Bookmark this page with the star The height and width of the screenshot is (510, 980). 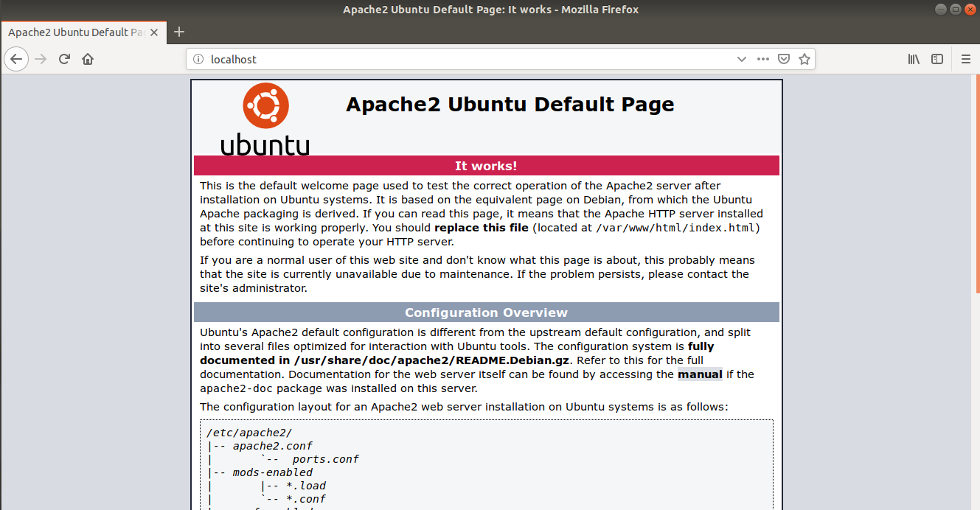pos(804,59)
